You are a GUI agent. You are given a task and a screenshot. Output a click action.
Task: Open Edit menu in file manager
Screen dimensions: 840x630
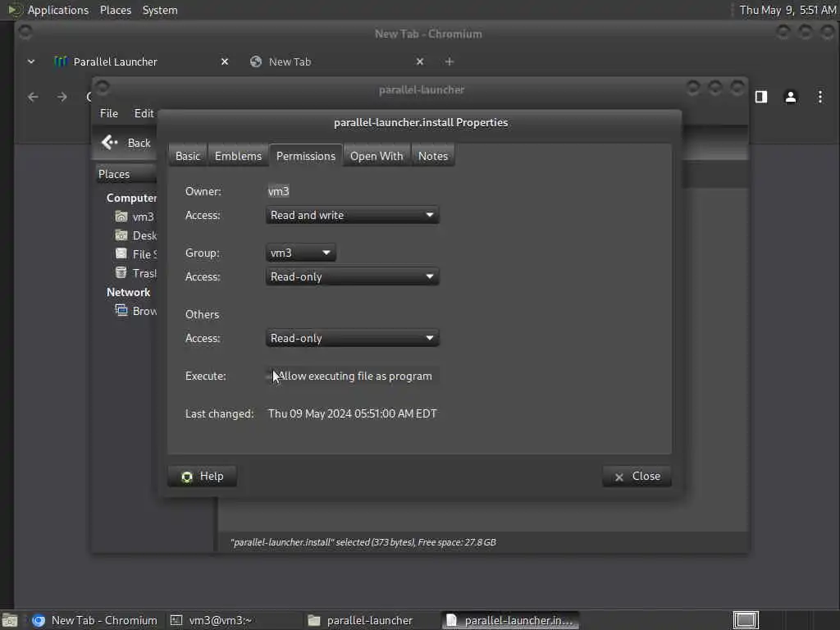(144, 113)
